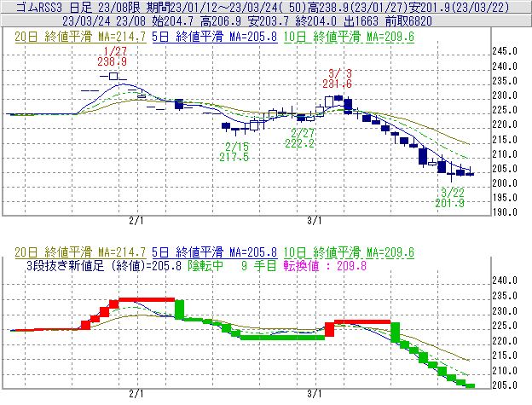
Task: Click the white candlestick at the 1/27 high
Action: tap(113, 76)
